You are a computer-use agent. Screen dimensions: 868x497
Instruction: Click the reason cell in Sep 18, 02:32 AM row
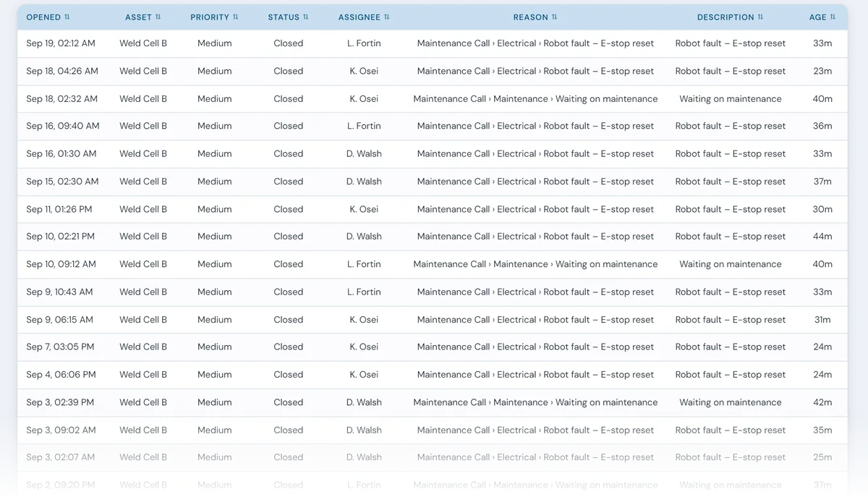click(x=535, y=98)
